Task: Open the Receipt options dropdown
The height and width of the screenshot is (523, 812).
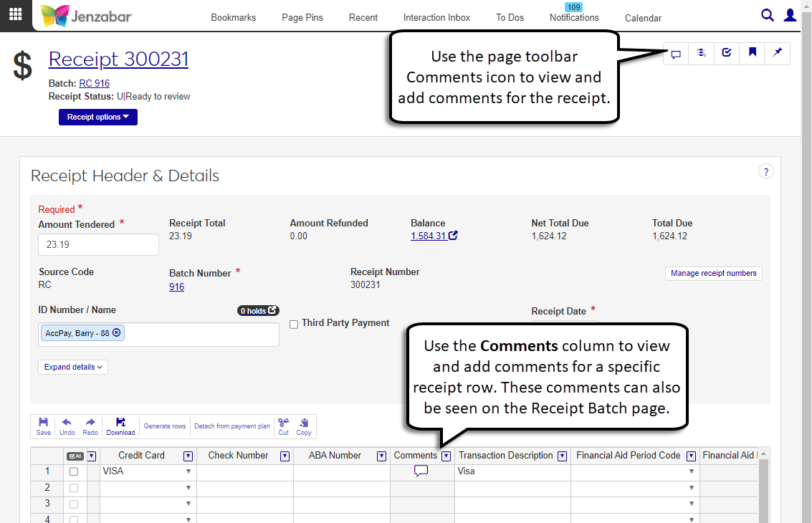Action: click(97, 117)
